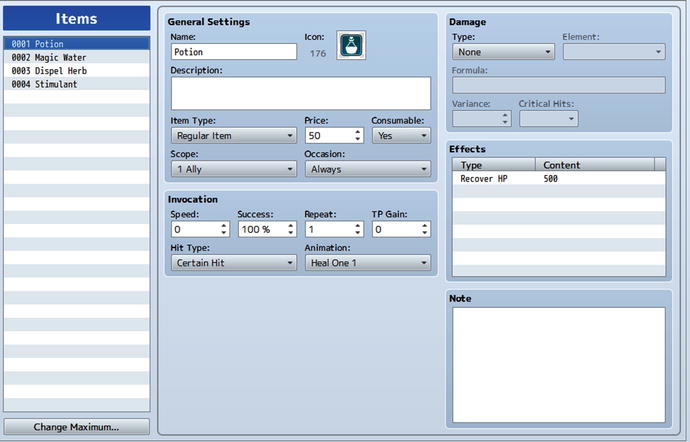This screenshot has width=690, height=442.
Task: Increase Price with up arrow
Action: point(358,132)
